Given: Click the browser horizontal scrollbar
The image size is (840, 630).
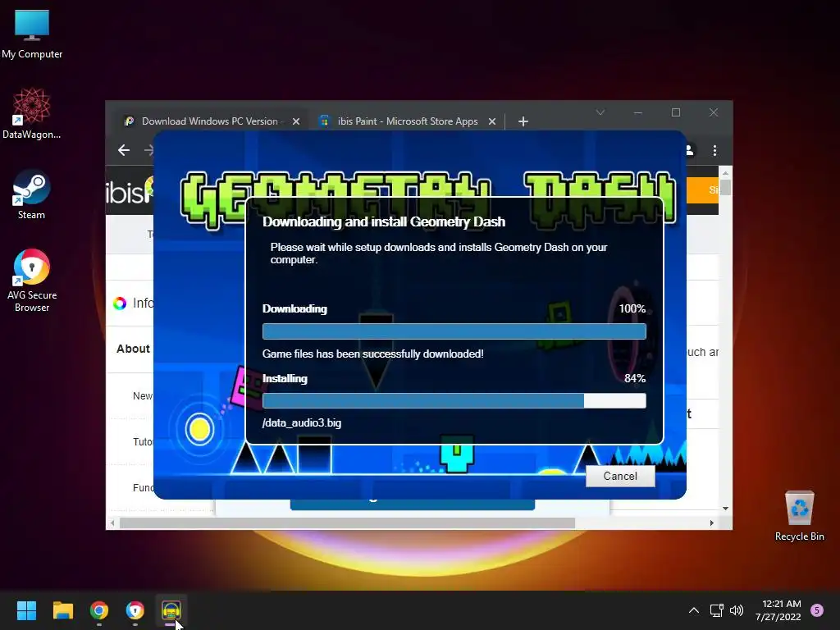Looking at the screenshot, I should coord(347,523).
